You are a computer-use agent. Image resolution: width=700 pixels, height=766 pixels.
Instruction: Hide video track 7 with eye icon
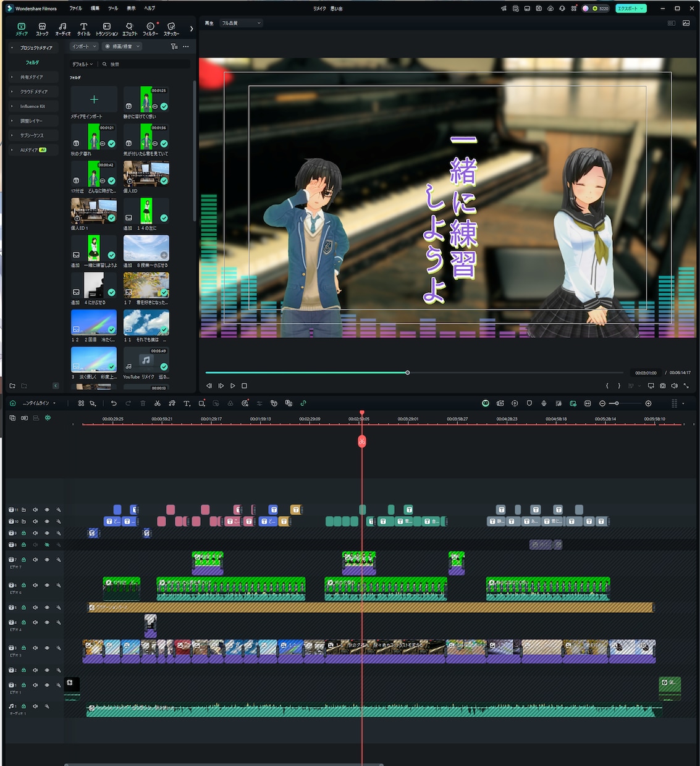pos(47,560)
